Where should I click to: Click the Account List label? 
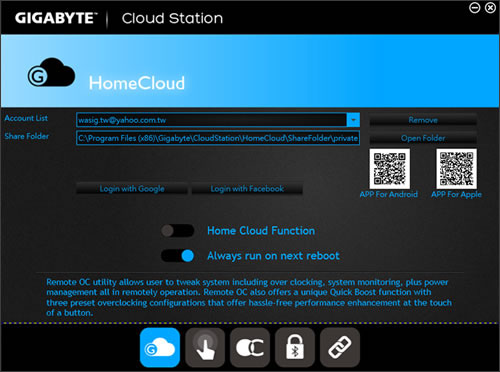coord(26,118)
